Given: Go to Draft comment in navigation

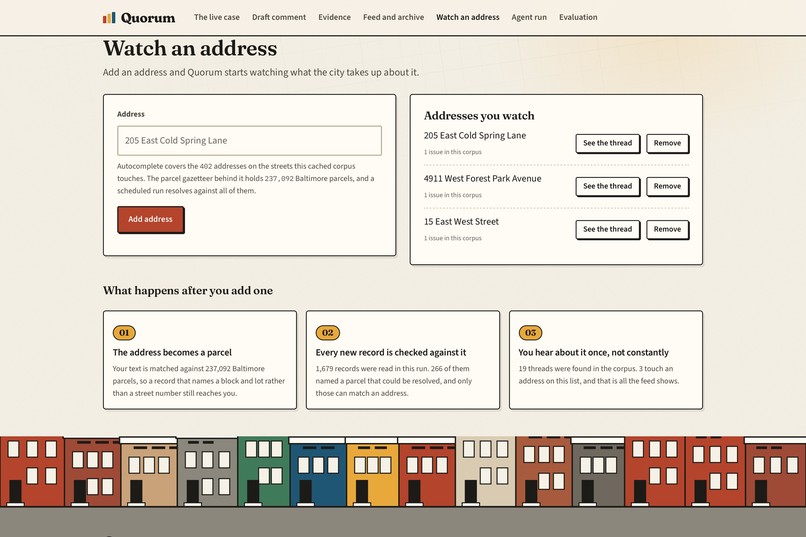Looking at the screenshot, I should point(279,17).
